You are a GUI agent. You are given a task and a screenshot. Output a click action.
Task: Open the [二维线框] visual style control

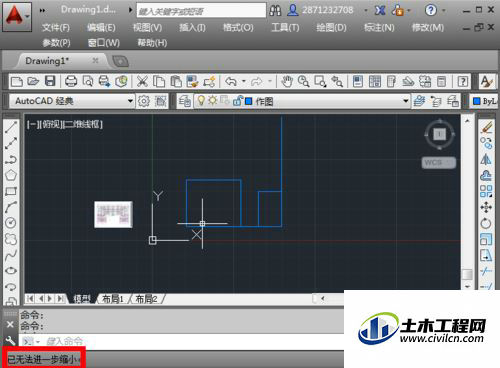click(82, 124)
